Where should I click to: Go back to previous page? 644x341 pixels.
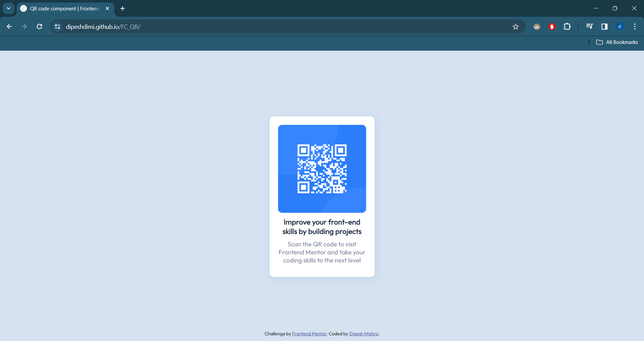pyautogui.click(x=9, y=27)
